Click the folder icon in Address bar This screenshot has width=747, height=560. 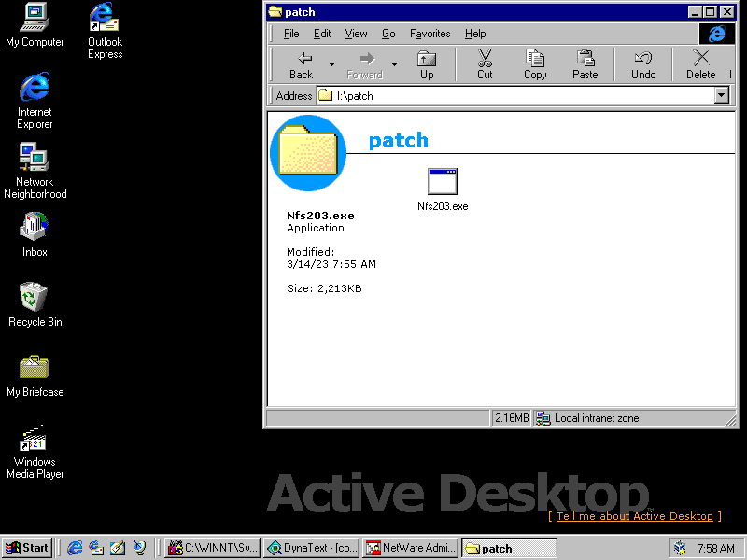click(325, 96)
